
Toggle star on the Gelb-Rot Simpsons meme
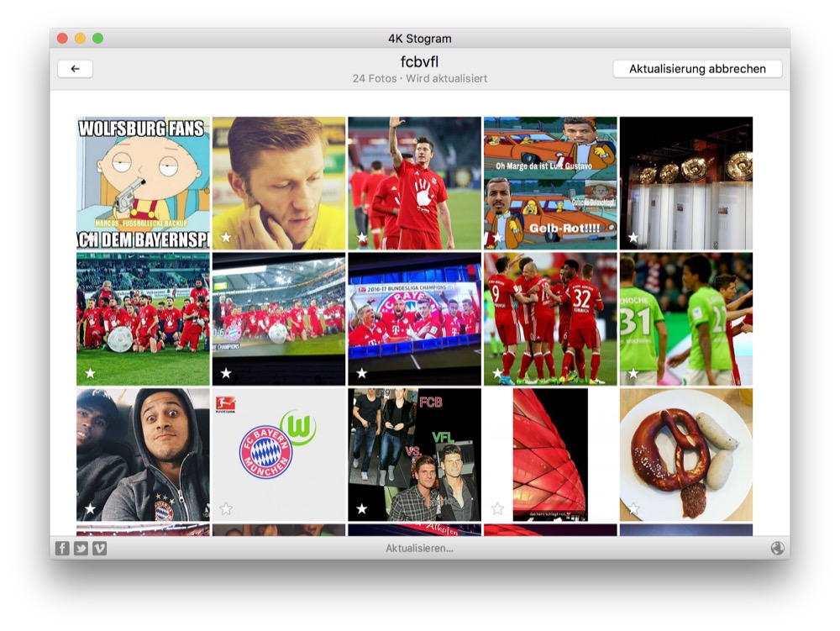pos(497,238)
